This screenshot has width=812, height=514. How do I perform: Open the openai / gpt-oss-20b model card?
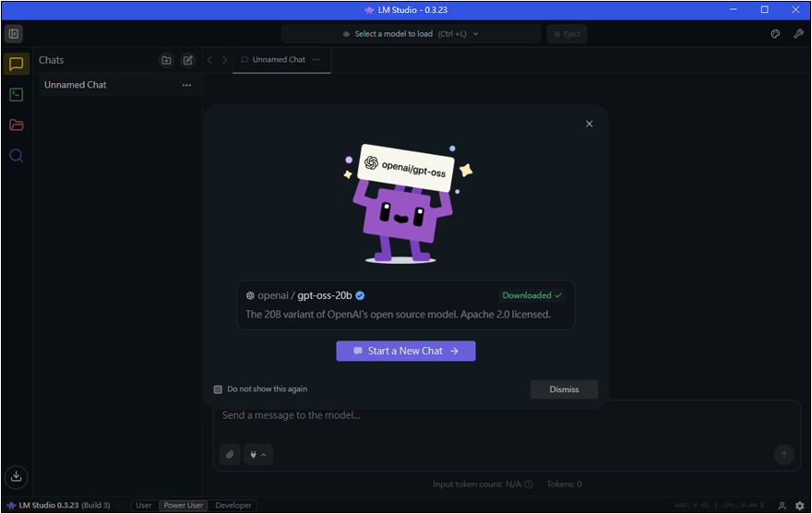click(405, 305)
